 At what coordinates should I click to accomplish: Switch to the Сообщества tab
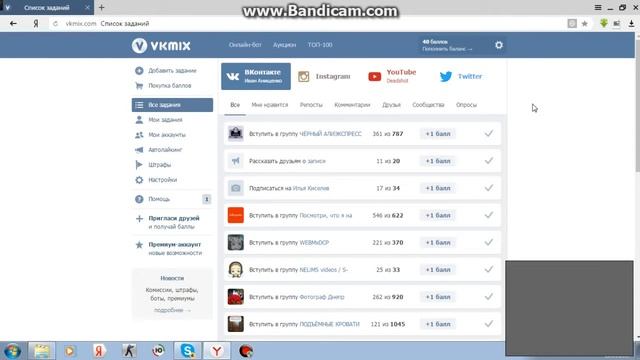[428, 105]
